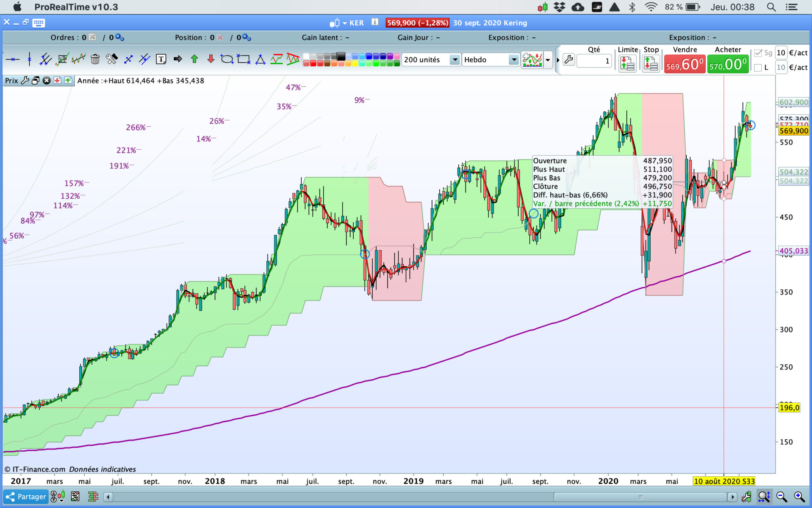The width and height of the screenshot is (812, 508).
Task: Open the 200 unités dropdown
Action: (455, 60)
